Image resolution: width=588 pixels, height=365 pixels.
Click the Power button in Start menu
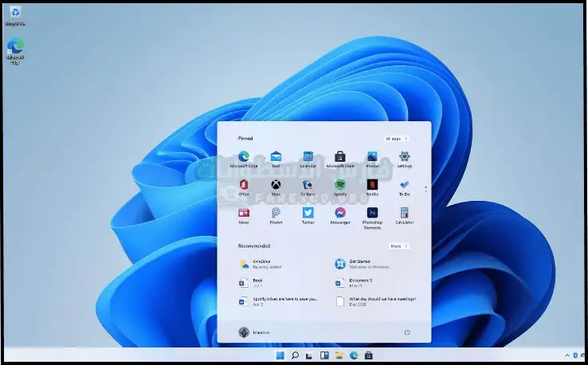click(x=407, y=332)
